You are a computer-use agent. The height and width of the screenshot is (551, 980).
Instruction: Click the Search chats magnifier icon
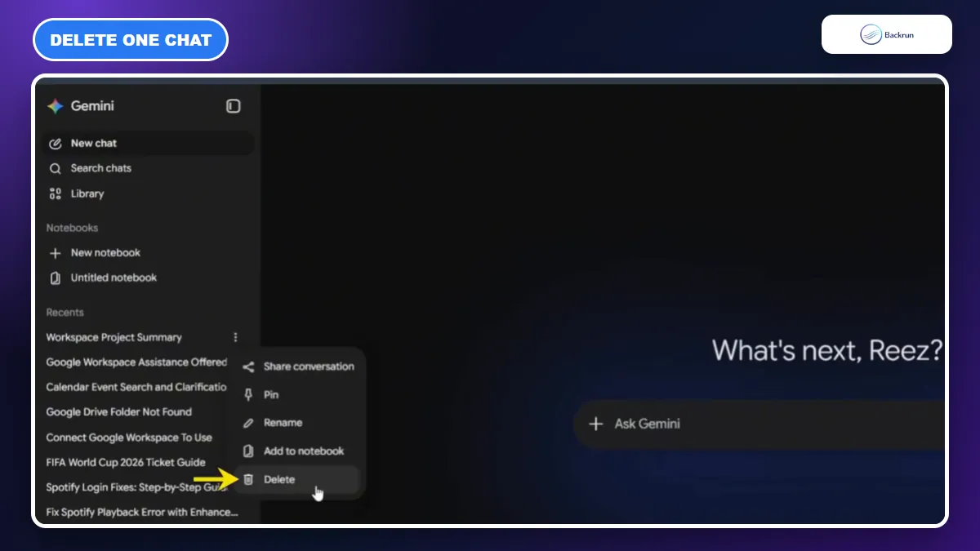tap(56, 169)
